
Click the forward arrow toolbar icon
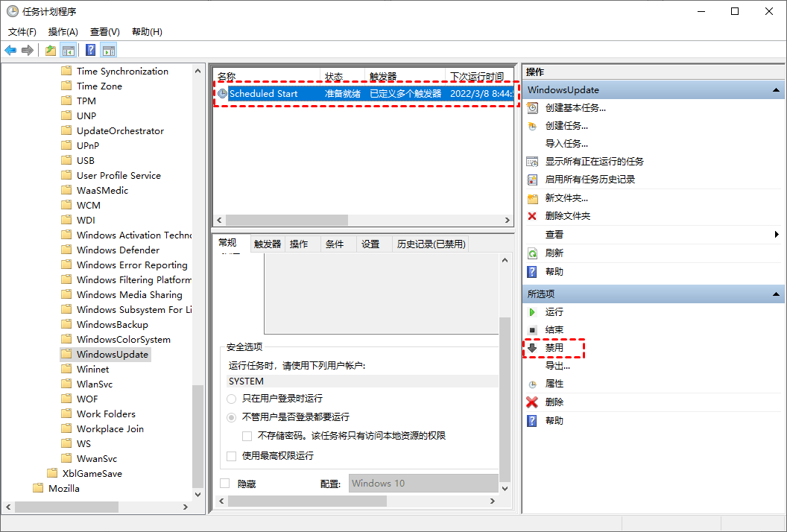click(x=28, y=50)
